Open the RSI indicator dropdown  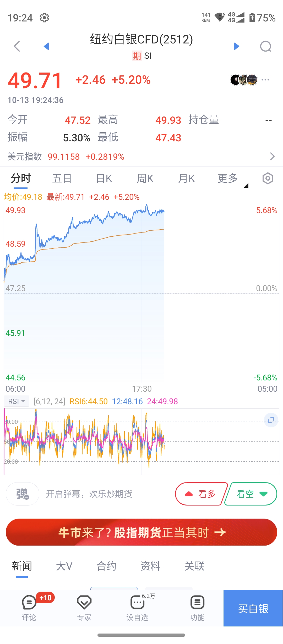(16, 401)
